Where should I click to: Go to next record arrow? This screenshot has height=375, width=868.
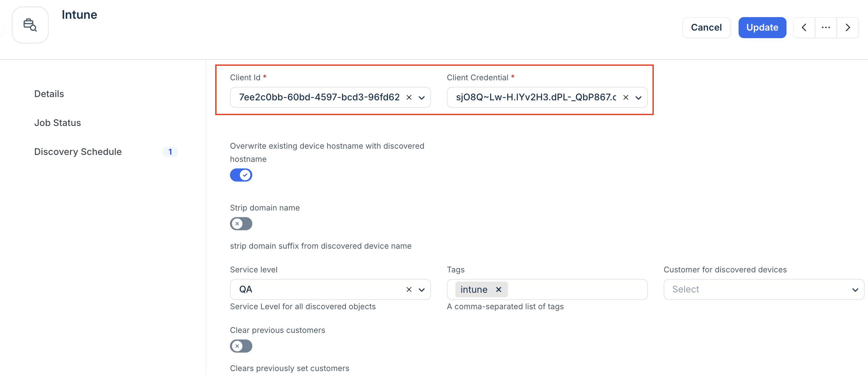[847, 27]
